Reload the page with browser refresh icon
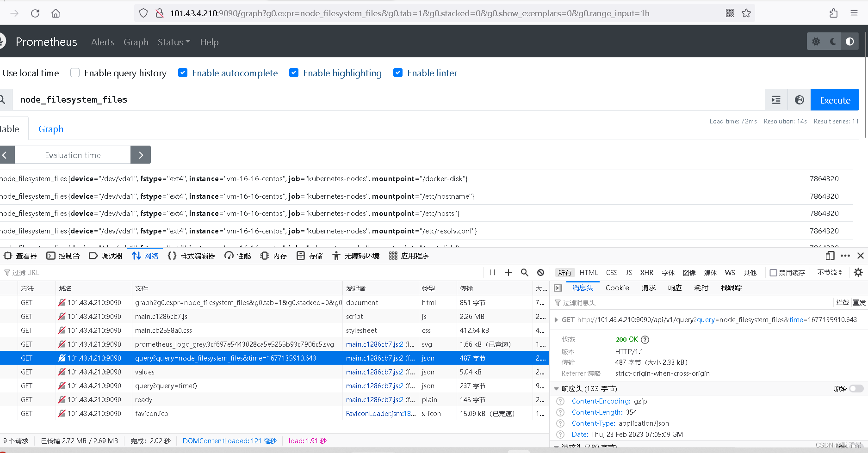Screen dimensions: 868x453 pos(35,13)
